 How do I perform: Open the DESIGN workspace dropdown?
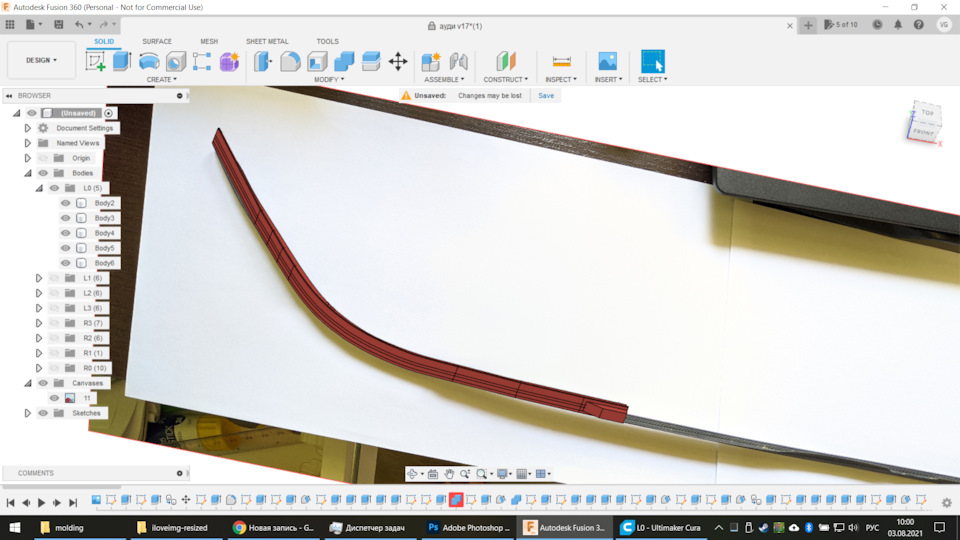(41, 60)
